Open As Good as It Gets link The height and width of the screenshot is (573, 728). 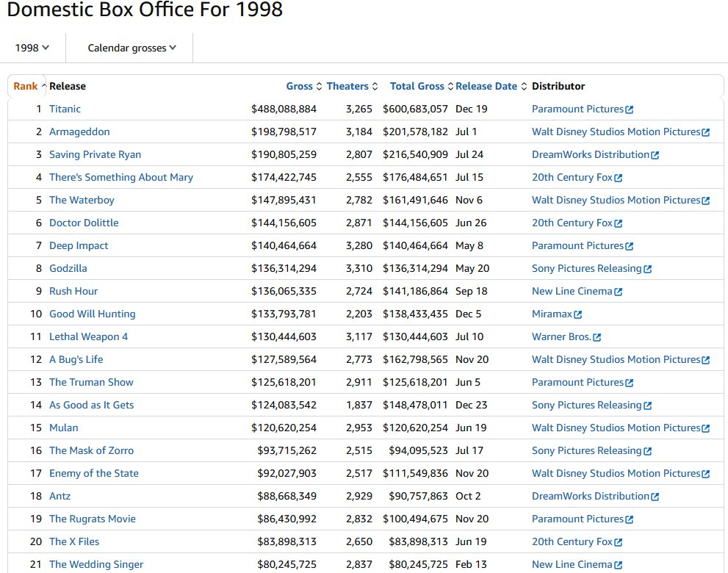pyautogui.click(x=92, y=405)
